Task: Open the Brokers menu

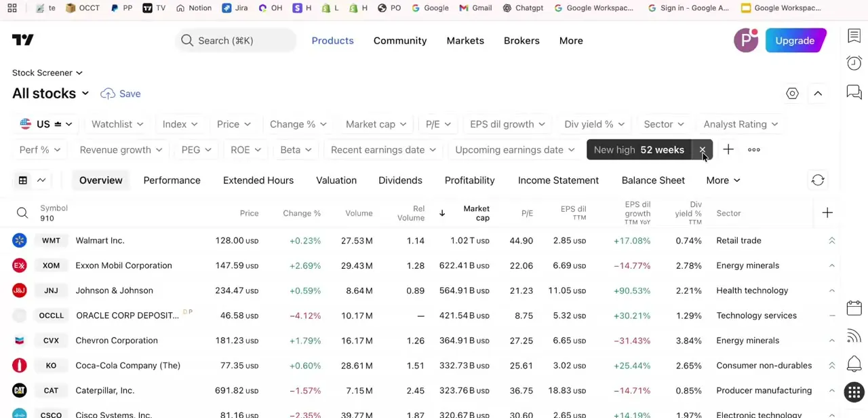Action: pos(521,41)
